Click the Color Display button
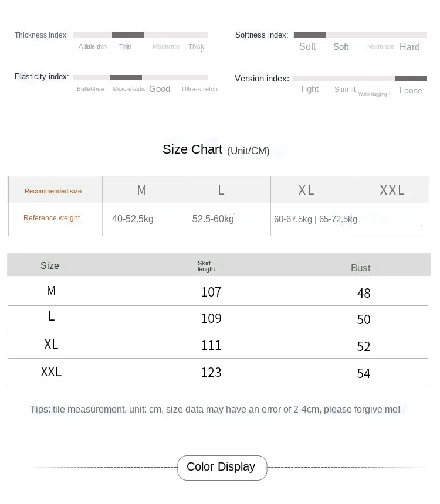This screenshot has width=440, height=504. [222, 468]
